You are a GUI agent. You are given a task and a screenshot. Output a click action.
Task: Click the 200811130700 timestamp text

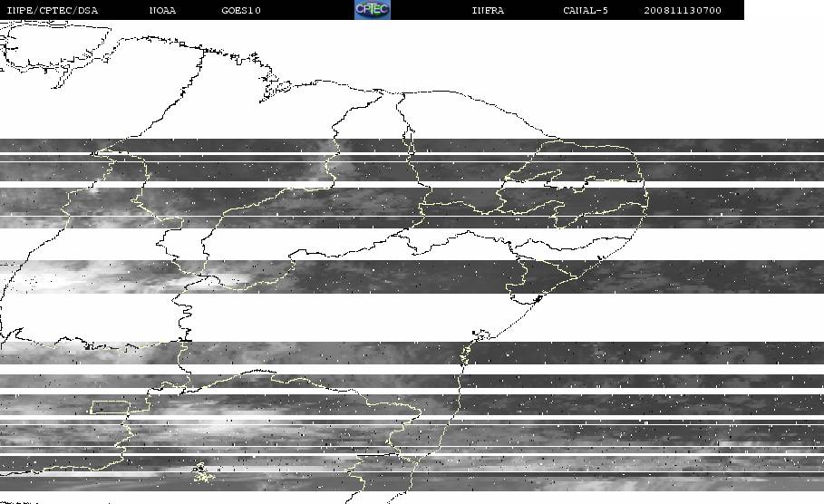tap(683, 10)
